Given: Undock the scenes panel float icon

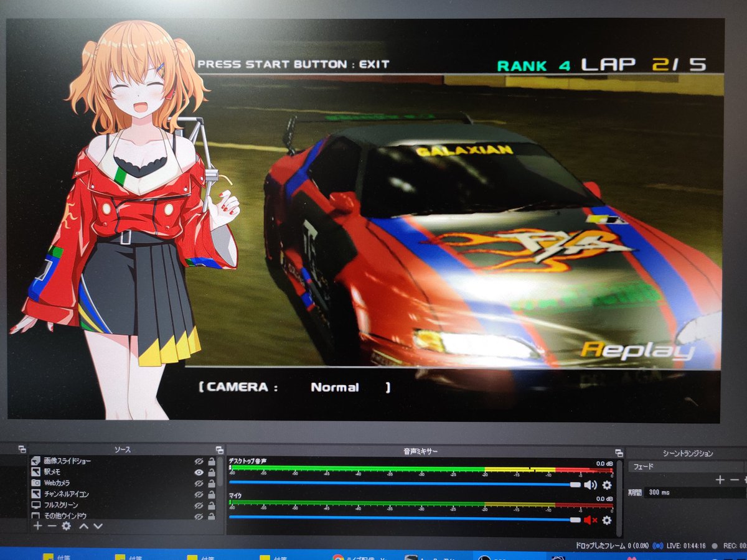Looking at the screenshot, I should pos(22,449).
